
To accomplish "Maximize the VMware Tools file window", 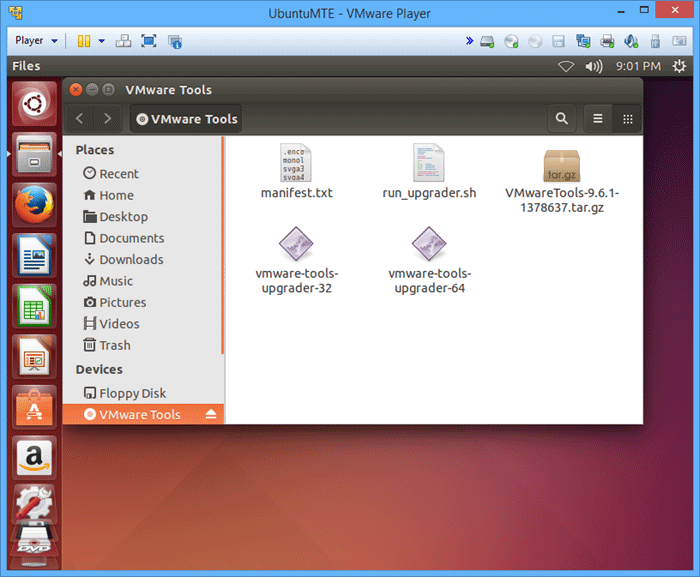I will 108,90.
